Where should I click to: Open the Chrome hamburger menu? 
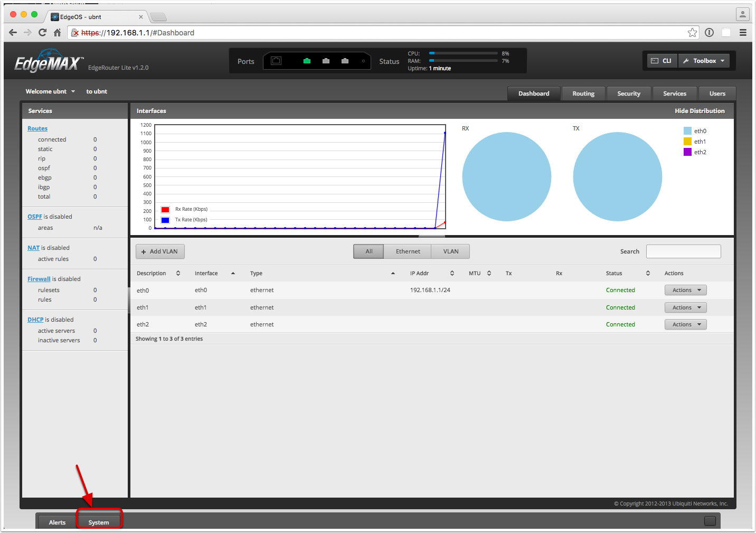[743, 33]
